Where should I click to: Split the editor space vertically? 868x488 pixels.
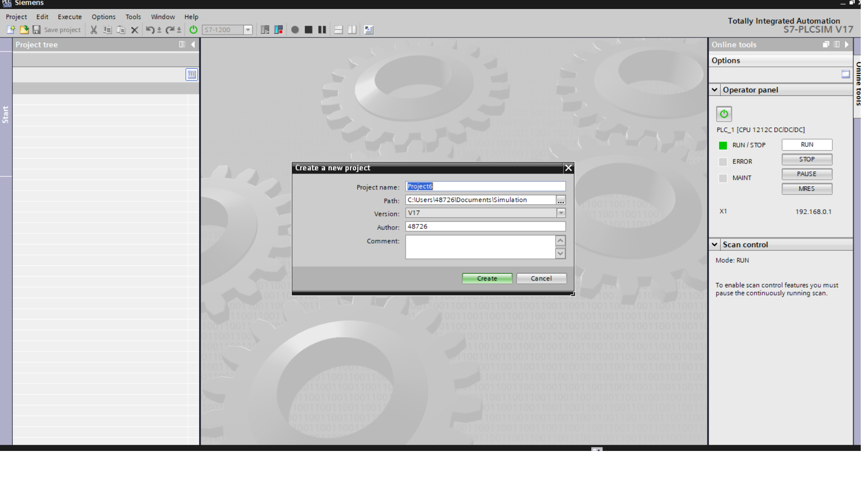[x=352, y=30]
